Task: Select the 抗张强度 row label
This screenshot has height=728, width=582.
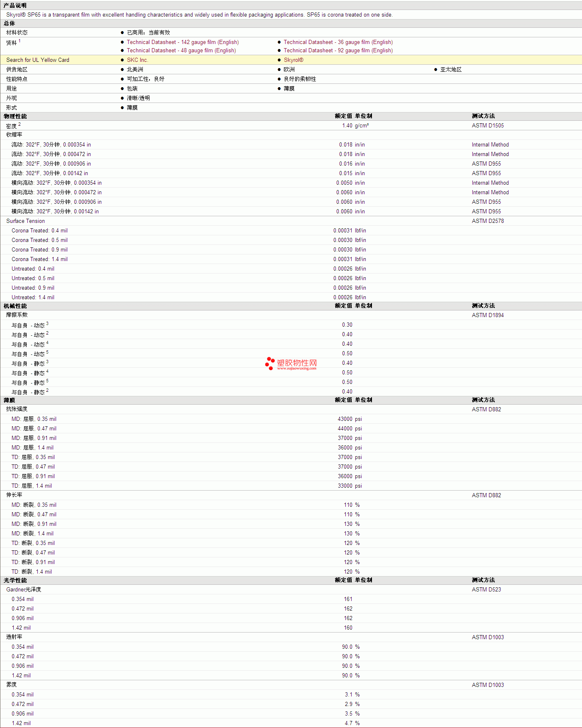Action: pos(17,409)
